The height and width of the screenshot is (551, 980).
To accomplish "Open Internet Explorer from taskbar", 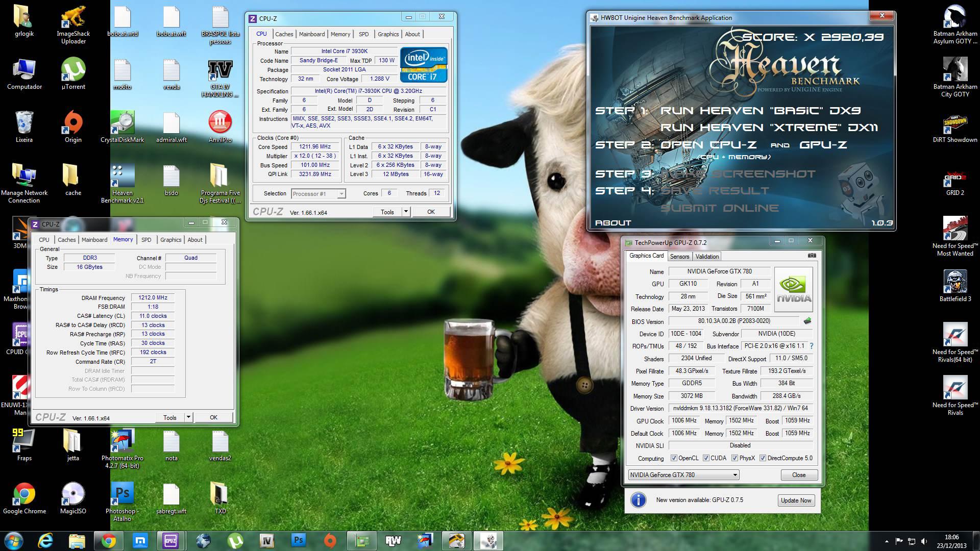I will (x=45, y=541).
